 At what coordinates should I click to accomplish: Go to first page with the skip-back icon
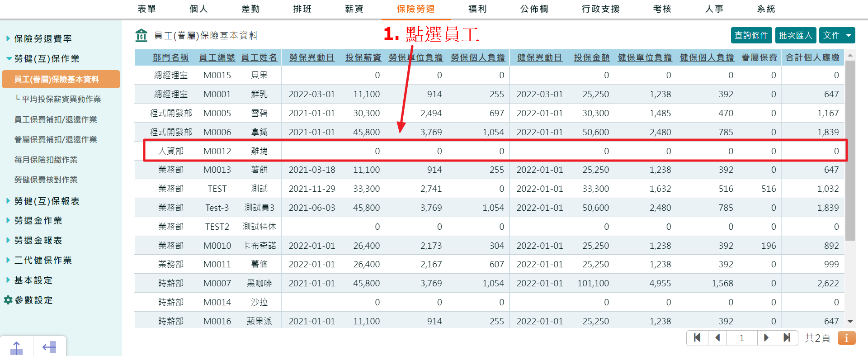point(697,337)
